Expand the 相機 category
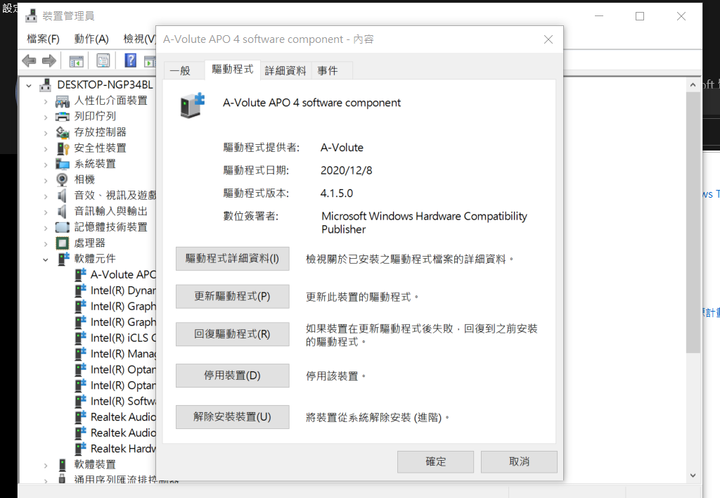This screenshot has width=720, height=498. (x=45, y=180)
